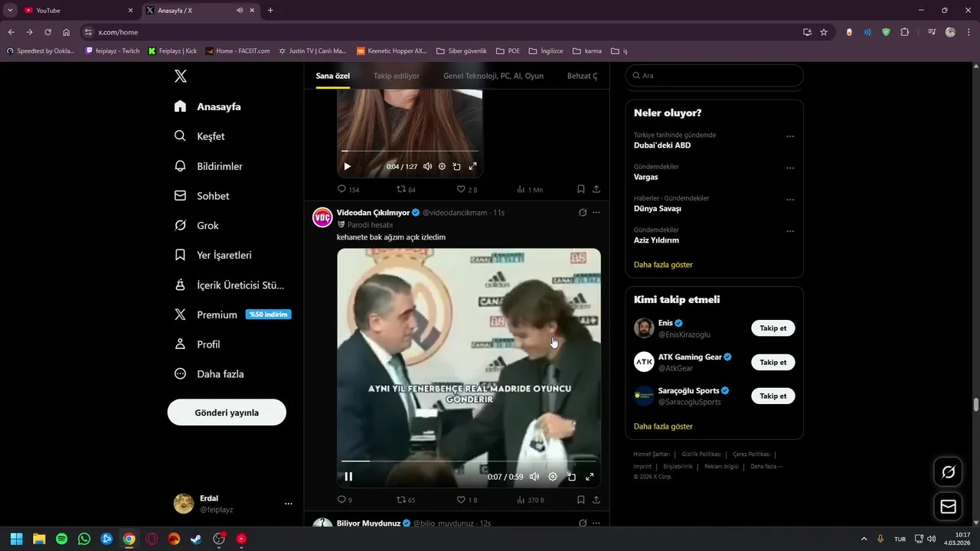Open Windows Start menu

(x=16, y=539)
